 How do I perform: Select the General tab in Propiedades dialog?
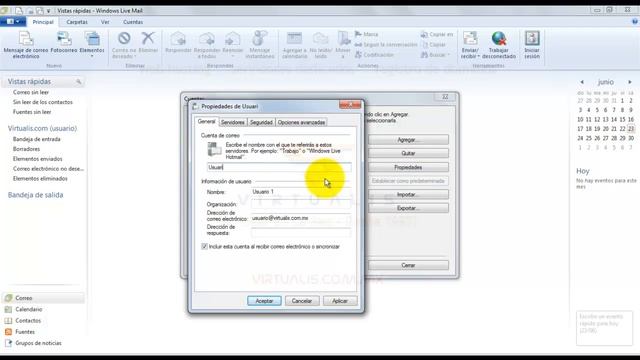(x=206, y=122)
